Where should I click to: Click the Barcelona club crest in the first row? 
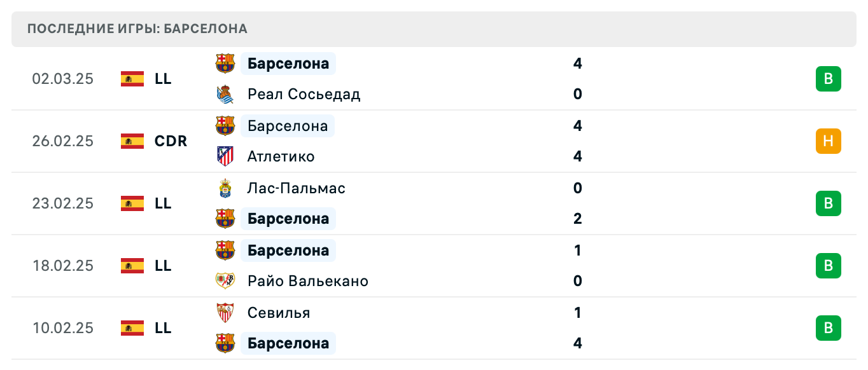coord(225,62)
